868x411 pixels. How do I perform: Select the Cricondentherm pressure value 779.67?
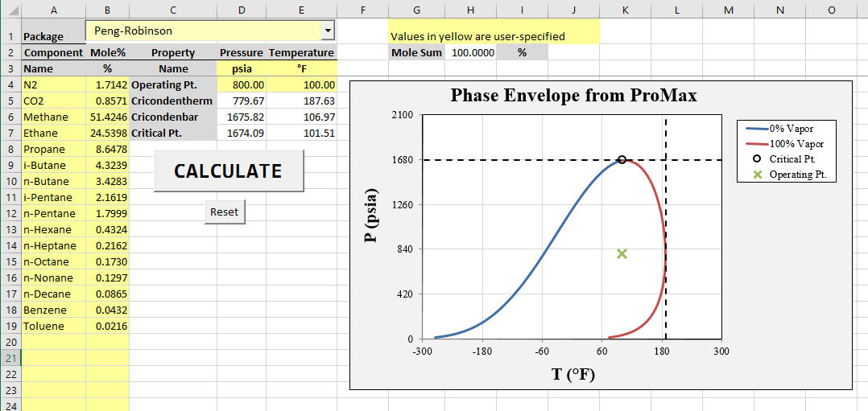242,101
